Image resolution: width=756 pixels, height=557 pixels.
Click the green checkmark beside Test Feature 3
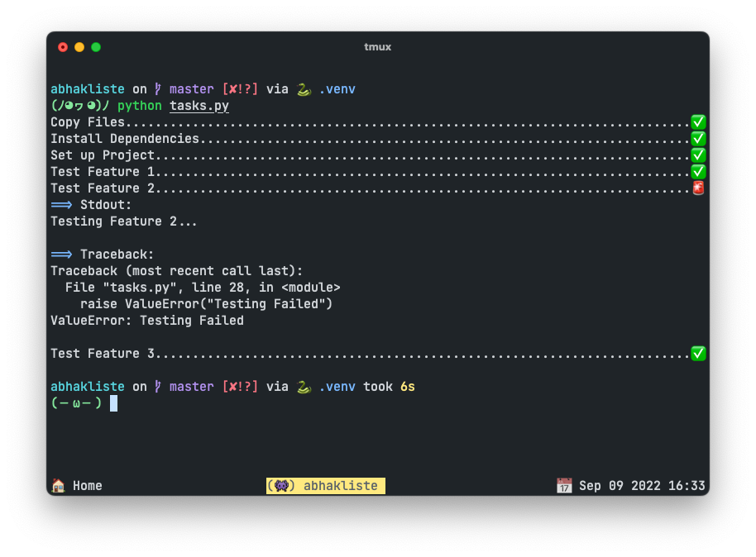(698, 353)
